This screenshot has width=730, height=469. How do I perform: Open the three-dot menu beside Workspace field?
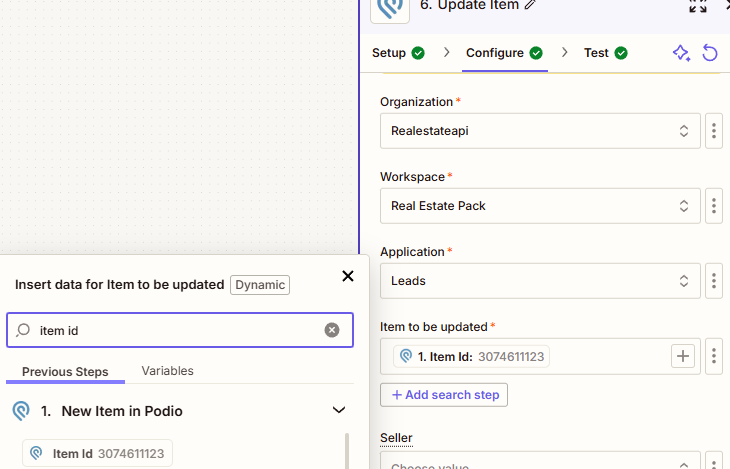point(714,206)
